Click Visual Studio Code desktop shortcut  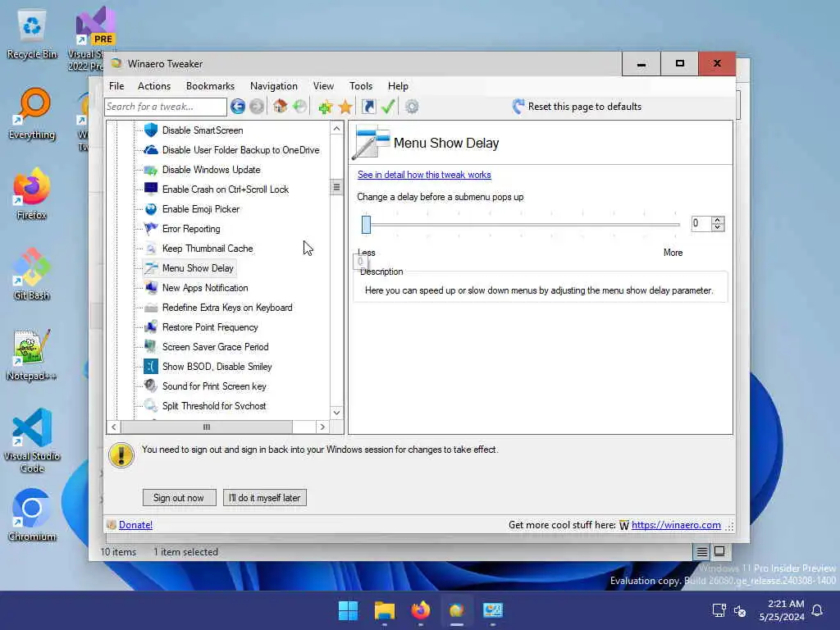click(x=32, y=441)
